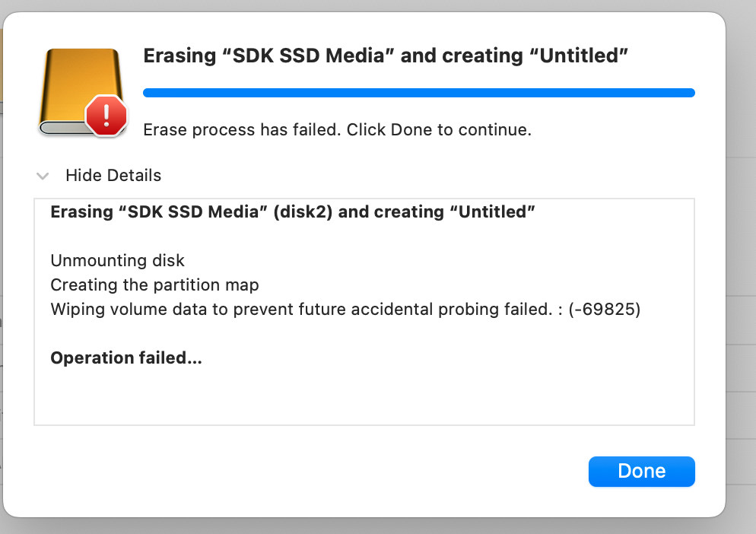Click the 'Unmounting disk' log line
756x534 pixels.
[117, 260]
